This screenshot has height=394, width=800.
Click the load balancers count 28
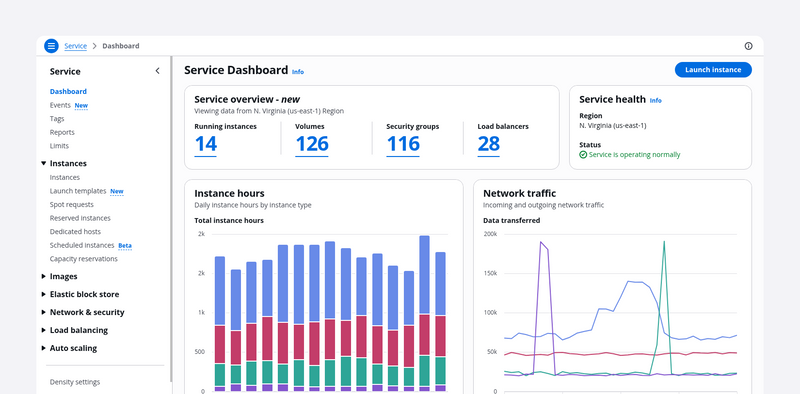[x=489, y=144]
